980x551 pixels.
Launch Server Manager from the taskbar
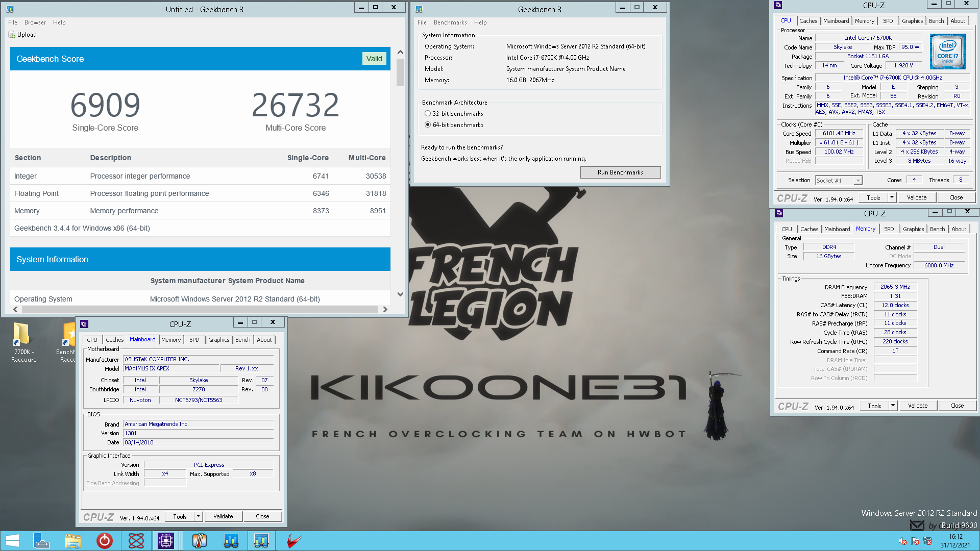41,541
